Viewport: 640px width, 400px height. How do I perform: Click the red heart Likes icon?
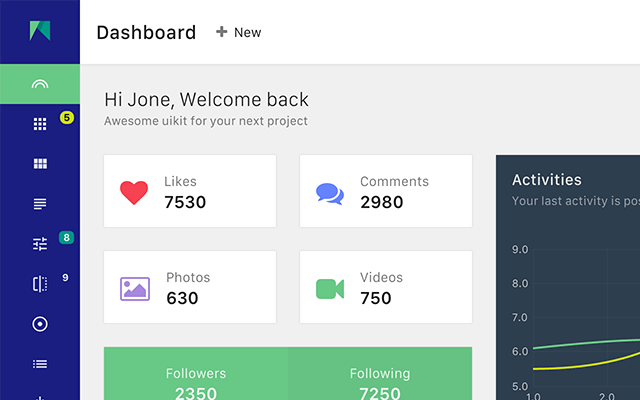point(134,193)
